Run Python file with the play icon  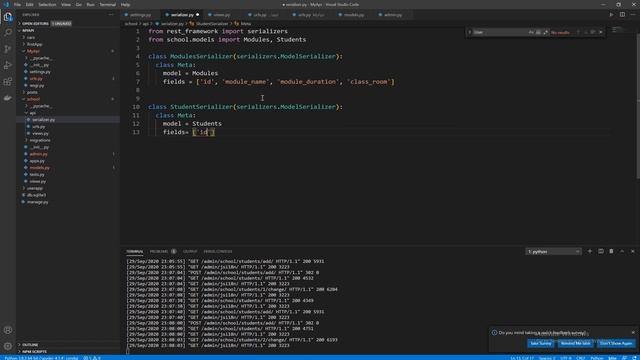(611, 15)
